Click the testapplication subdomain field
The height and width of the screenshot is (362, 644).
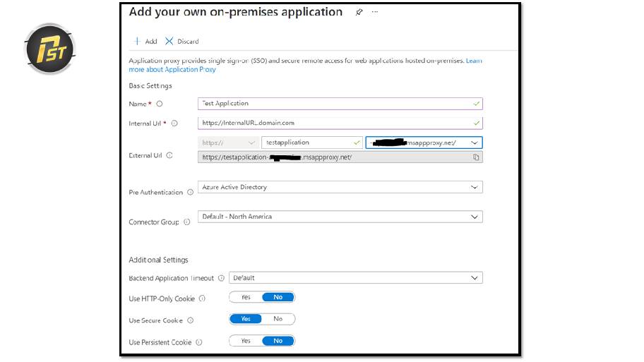[311, 143]
